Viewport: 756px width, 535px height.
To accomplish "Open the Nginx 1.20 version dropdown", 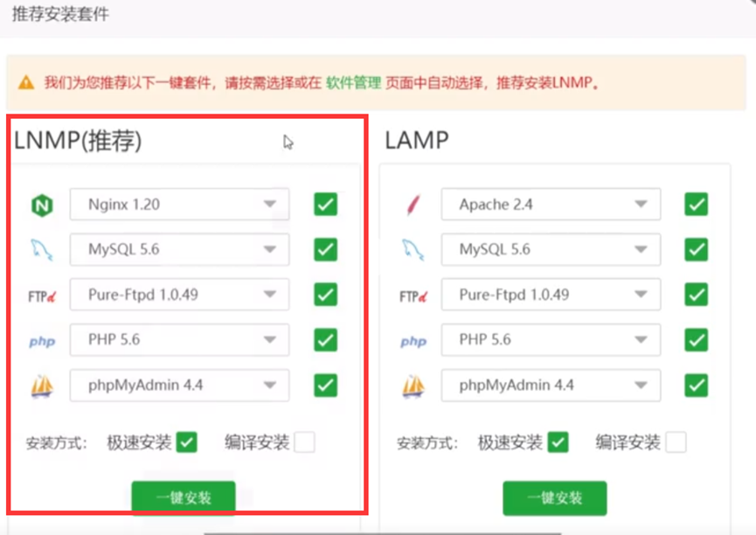I will (x=179, y=204).
